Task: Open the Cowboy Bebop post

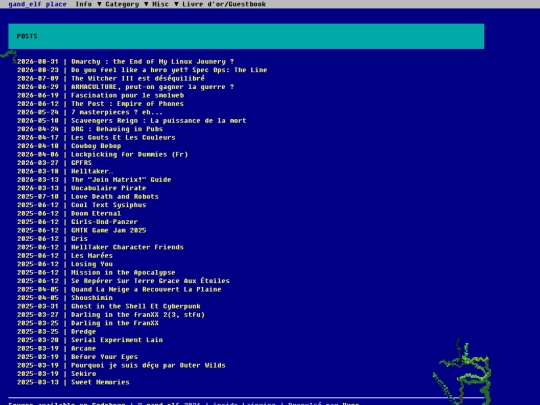Action: pos(96,146)
